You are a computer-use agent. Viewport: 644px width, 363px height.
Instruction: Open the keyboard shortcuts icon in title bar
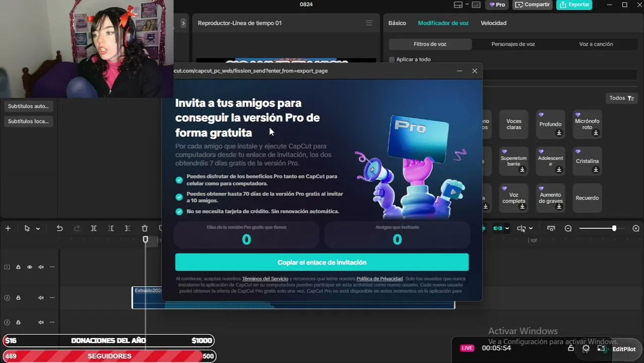point(476,5)
